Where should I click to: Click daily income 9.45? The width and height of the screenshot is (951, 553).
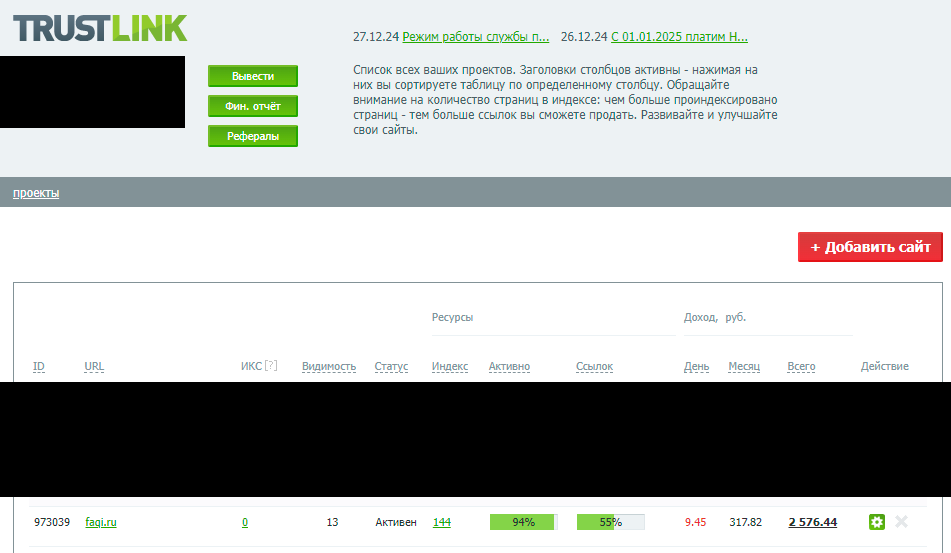click(696, 522)
